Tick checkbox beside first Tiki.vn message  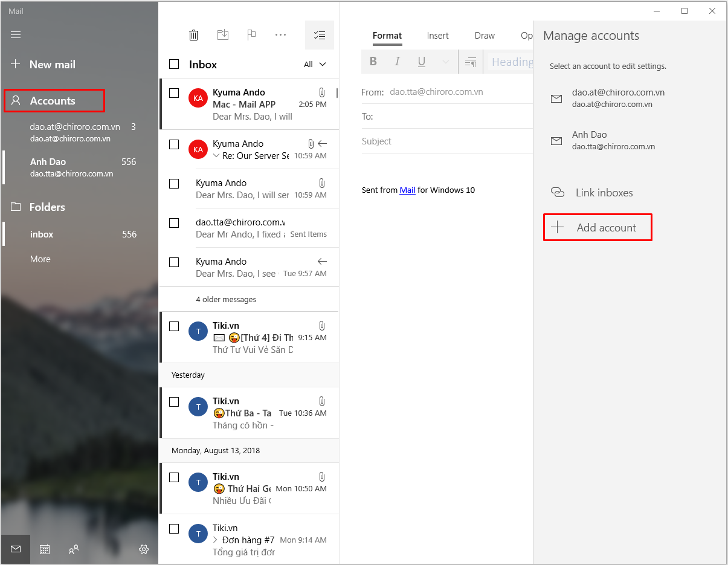174,326
